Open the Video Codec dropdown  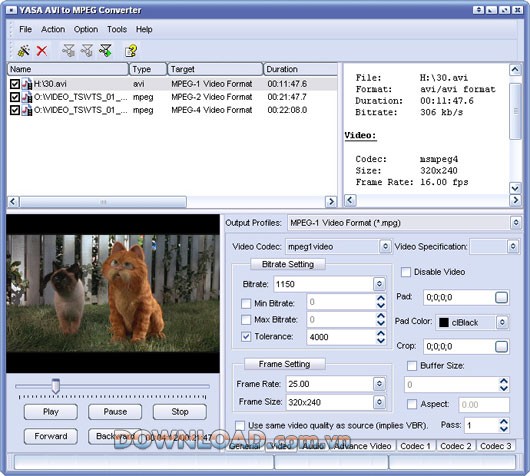point(385,246)
